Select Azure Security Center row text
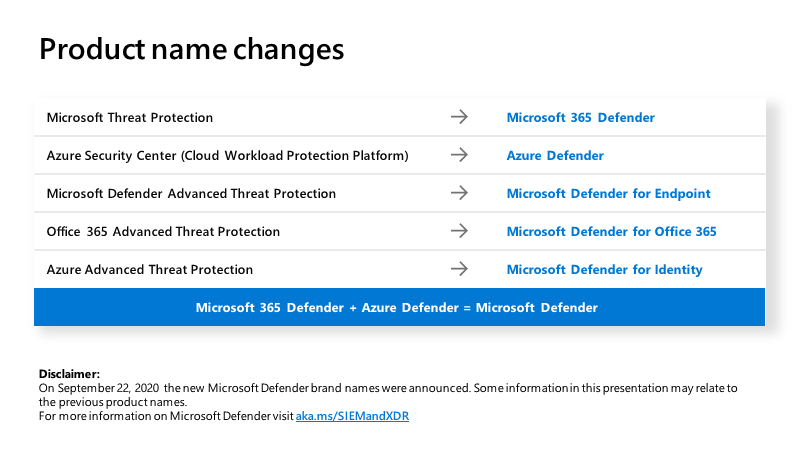The width and height of the screenshot is (800, 450). 227,155
